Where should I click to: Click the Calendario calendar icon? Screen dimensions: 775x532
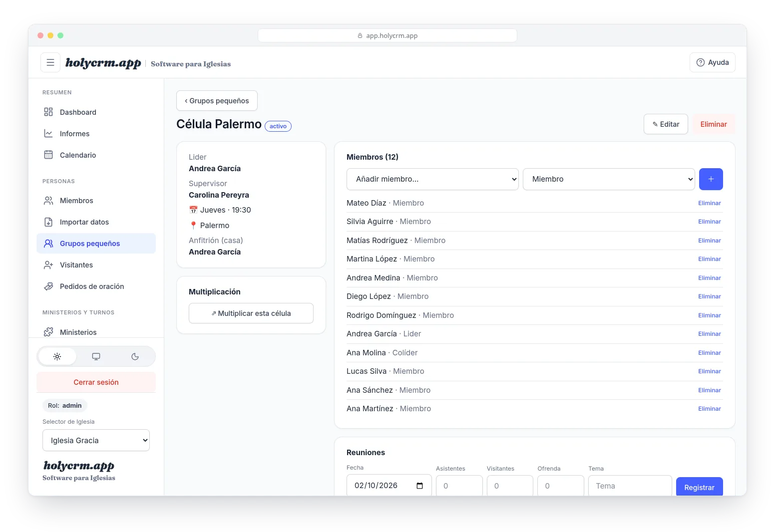pos(48,155)
